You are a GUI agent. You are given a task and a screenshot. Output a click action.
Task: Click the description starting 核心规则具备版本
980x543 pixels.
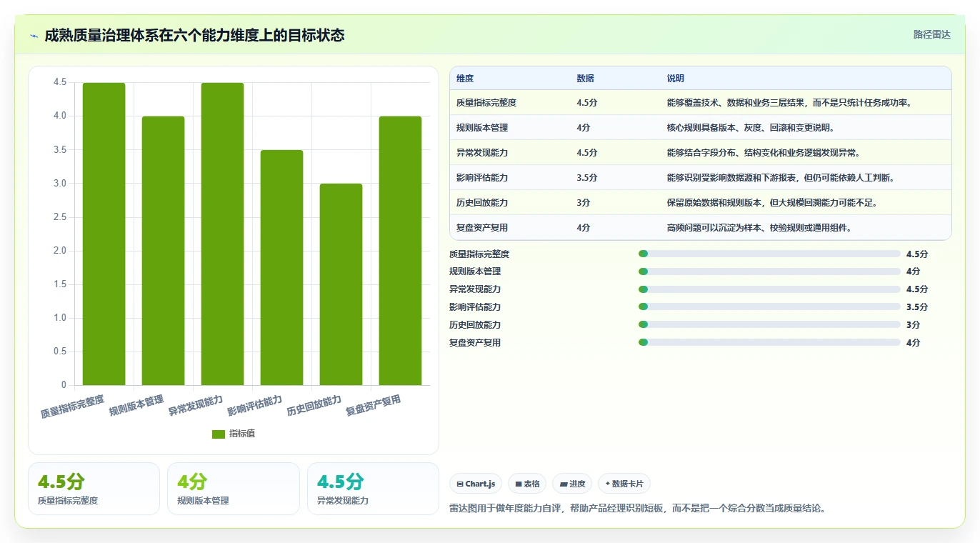coord(751,128)
